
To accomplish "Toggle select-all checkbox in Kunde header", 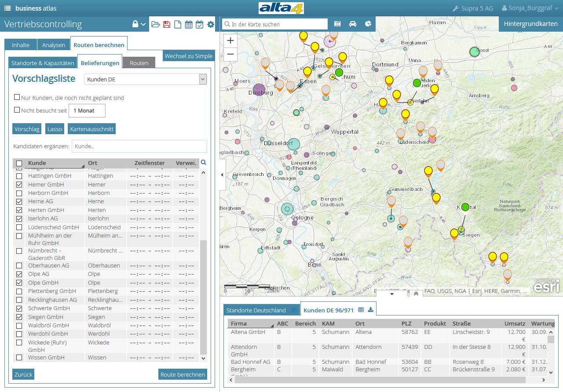I will (x=19, y=163).
